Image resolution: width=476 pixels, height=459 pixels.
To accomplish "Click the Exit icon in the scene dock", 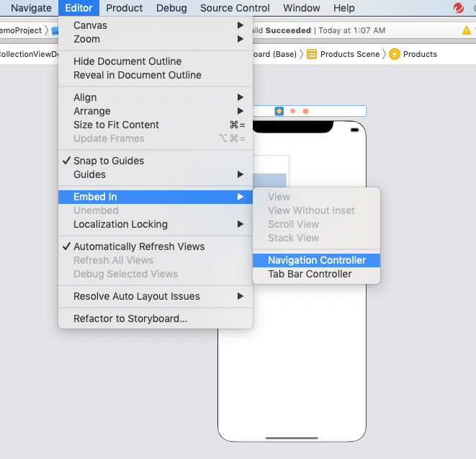I will [x=305, y=111].
